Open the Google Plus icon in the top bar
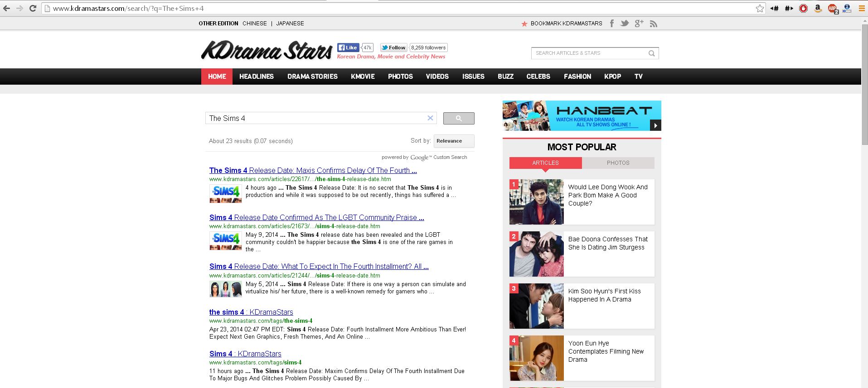The height and width of the screenshot is (388, 868). coord(639,24)
